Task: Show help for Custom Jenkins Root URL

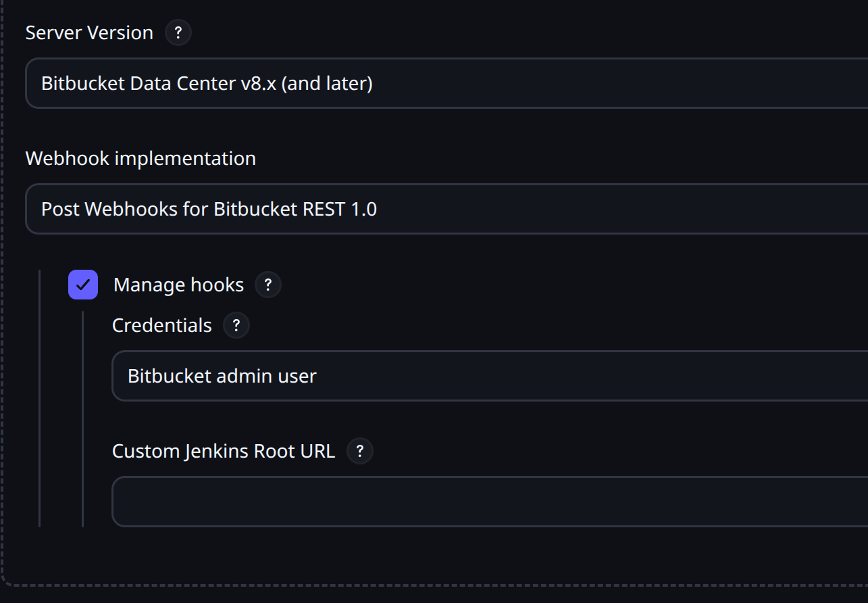Action: tap(360, 451)
